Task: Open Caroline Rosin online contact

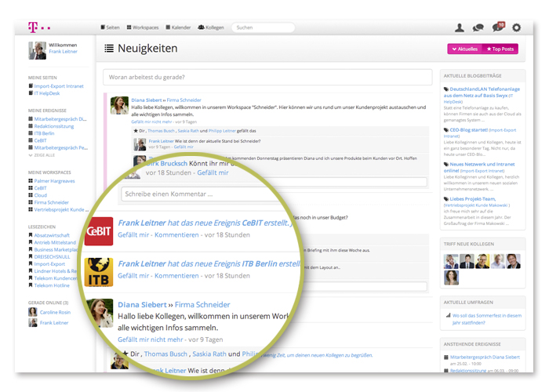Action: tap(55, 312)
